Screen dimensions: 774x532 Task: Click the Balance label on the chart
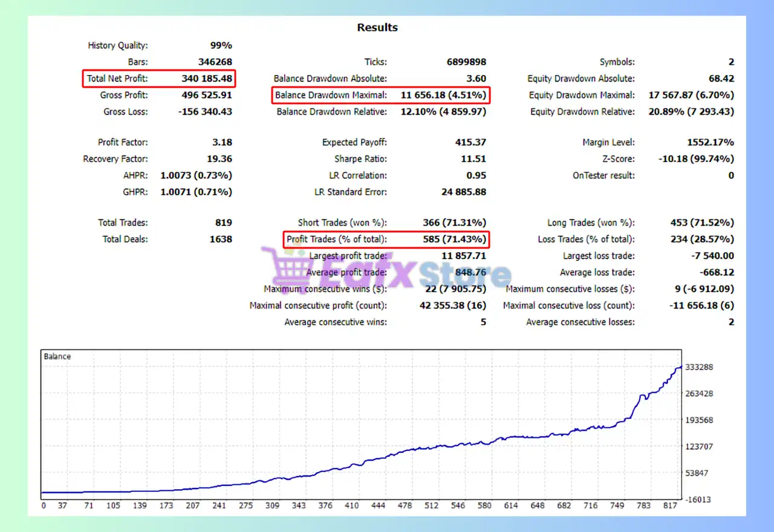pos(57,357)
